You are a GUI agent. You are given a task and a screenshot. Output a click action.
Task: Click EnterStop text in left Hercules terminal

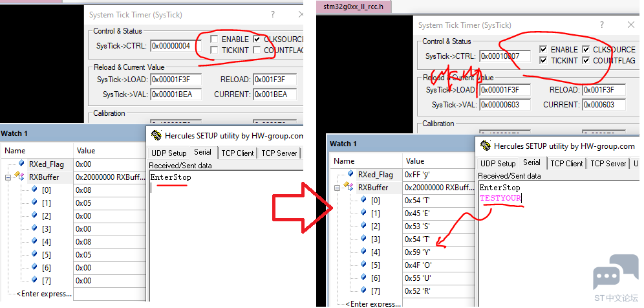click(171, 177)
